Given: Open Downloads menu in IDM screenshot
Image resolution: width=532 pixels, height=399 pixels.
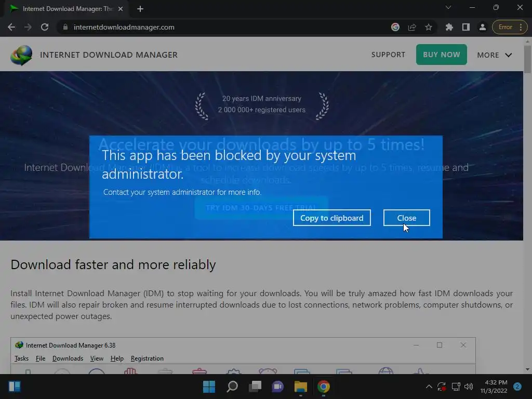Looking at the screenshot, I should pyautogui.click(x=68, y=358).
